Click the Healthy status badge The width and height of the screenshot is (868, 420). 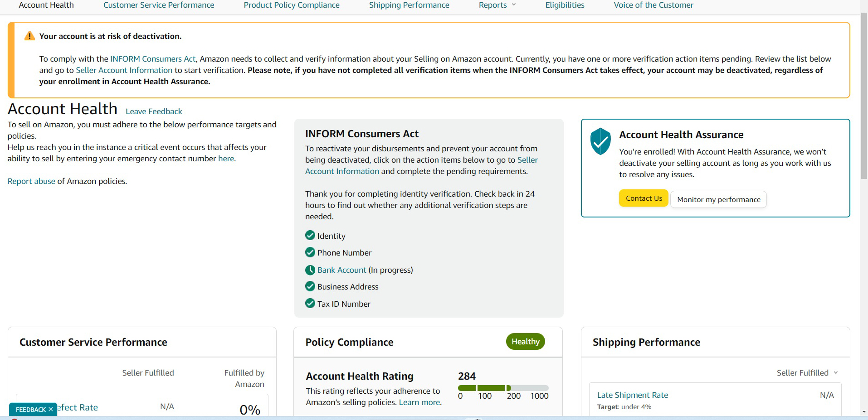coord(525,342)
